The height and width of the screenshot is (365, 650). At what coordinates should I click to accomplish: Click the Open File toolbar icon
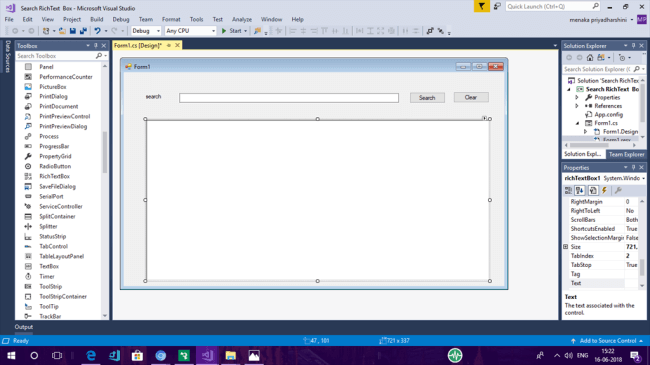point(62,31)
